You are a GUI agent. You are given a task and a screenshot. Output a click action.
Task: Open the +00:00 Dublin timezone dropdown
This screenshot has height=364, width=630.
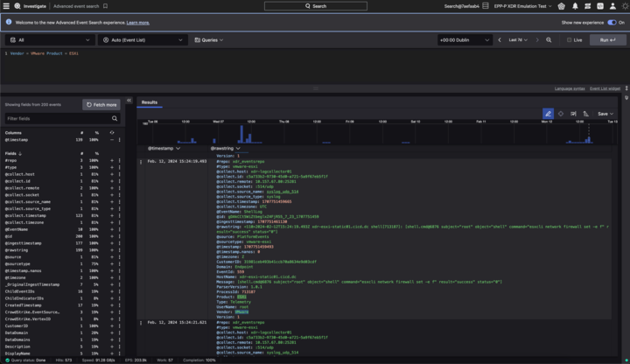tap(464, 39)
